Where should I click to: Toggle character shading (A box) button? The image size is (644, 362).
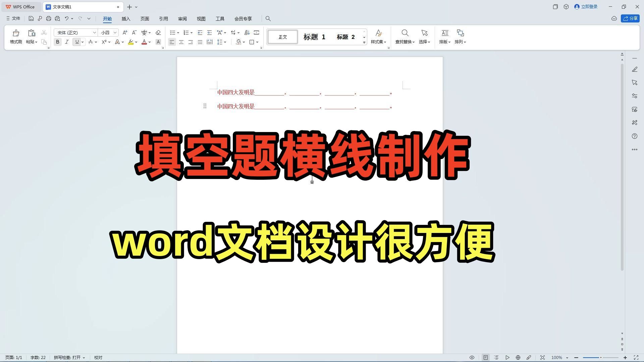(158, 42)
